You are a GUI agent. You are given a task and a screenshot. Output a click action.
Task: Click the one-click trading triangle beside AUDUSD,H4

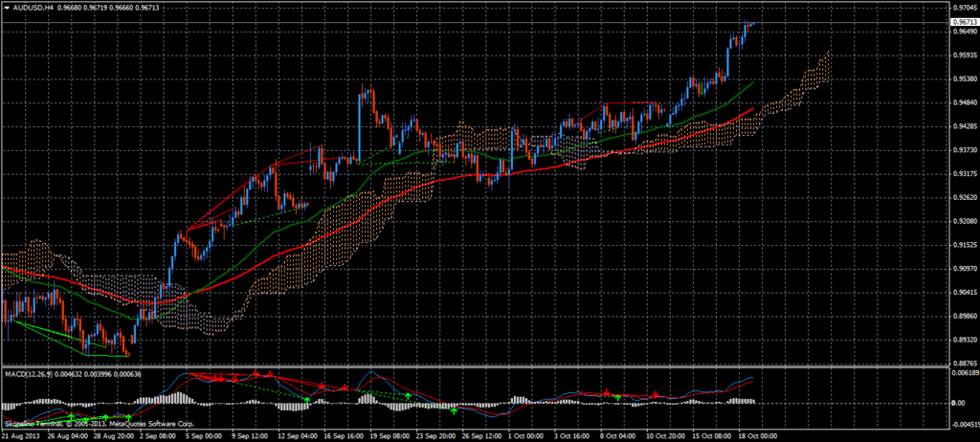pos(6,8)
